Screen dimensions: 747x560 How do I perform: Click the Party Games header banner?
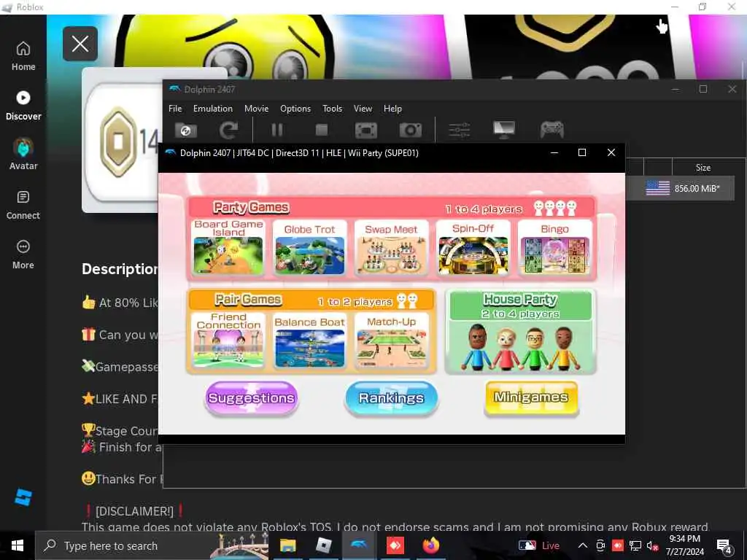[x=392, y=208]
